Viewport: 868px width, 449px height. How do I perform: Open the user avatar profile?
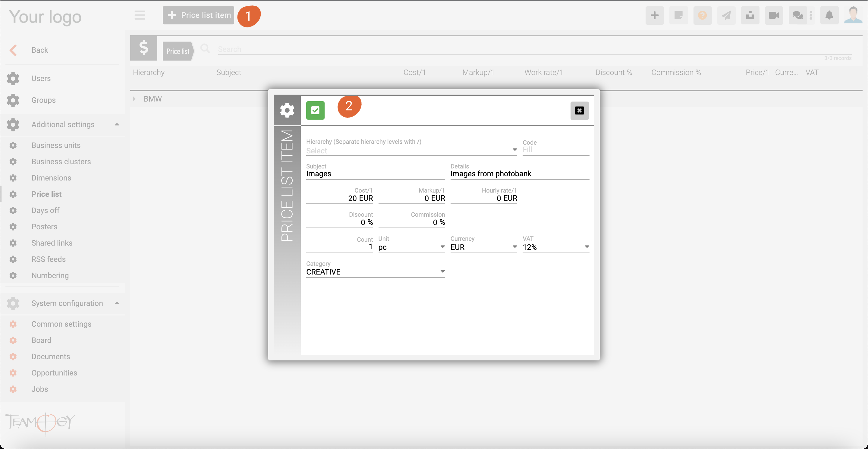pos(853,15)
